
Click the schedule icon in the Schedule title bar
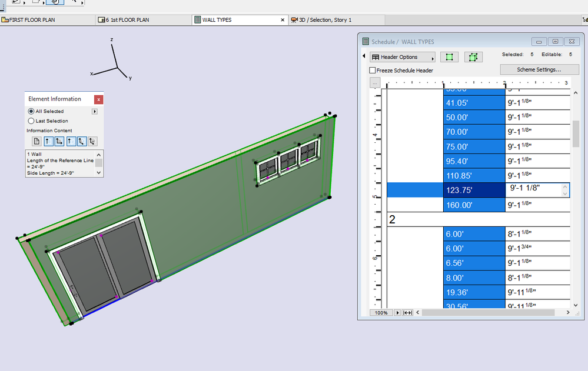tap(366, 42)
